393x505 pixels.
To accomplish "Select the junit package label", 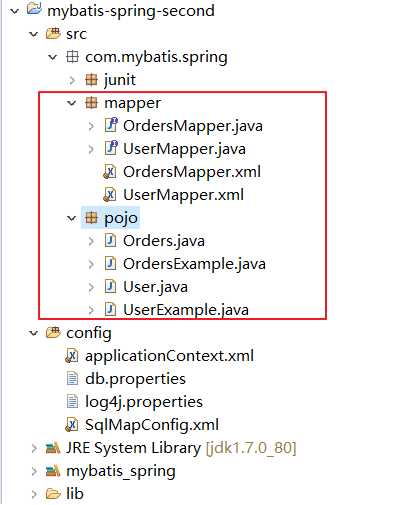I will (x=120, y=80).
